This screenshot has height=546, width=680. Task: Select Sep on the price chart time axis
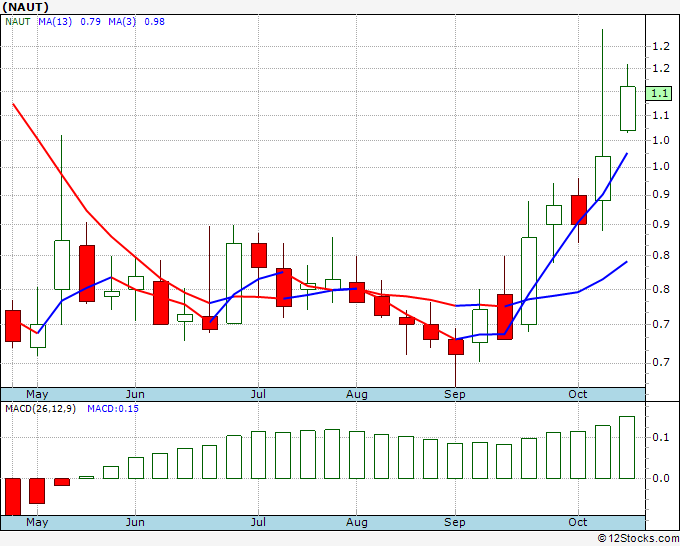(454, 394)
